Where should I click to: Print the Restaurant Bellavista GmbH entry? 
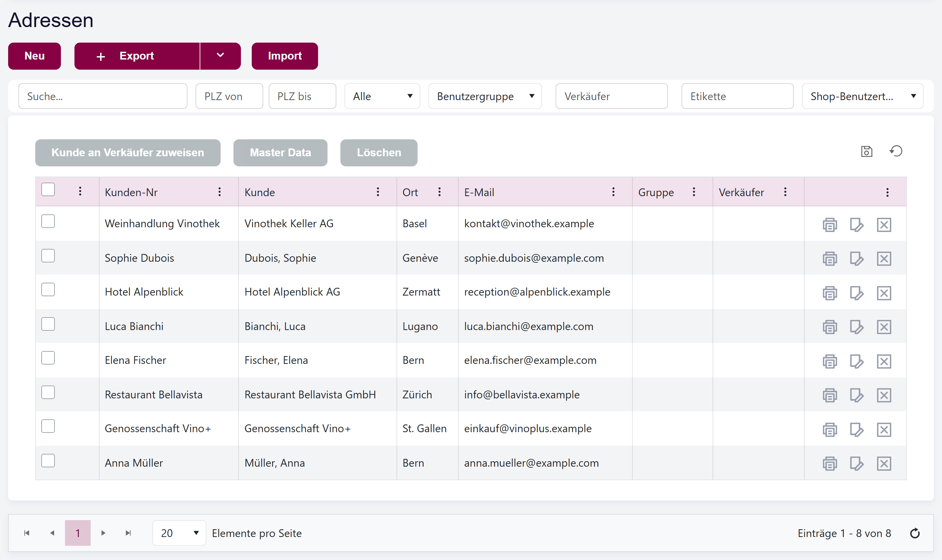tap(829, 395)
